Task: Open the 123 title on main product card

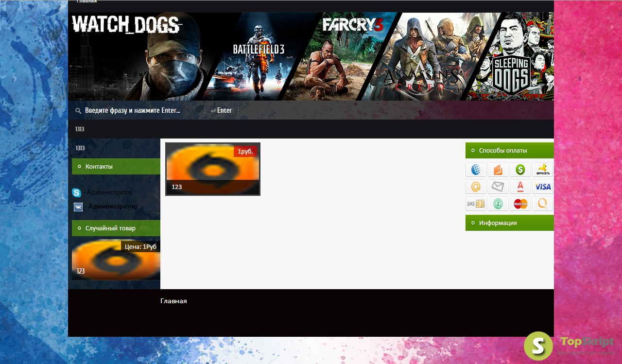Action: pos(177,187)
